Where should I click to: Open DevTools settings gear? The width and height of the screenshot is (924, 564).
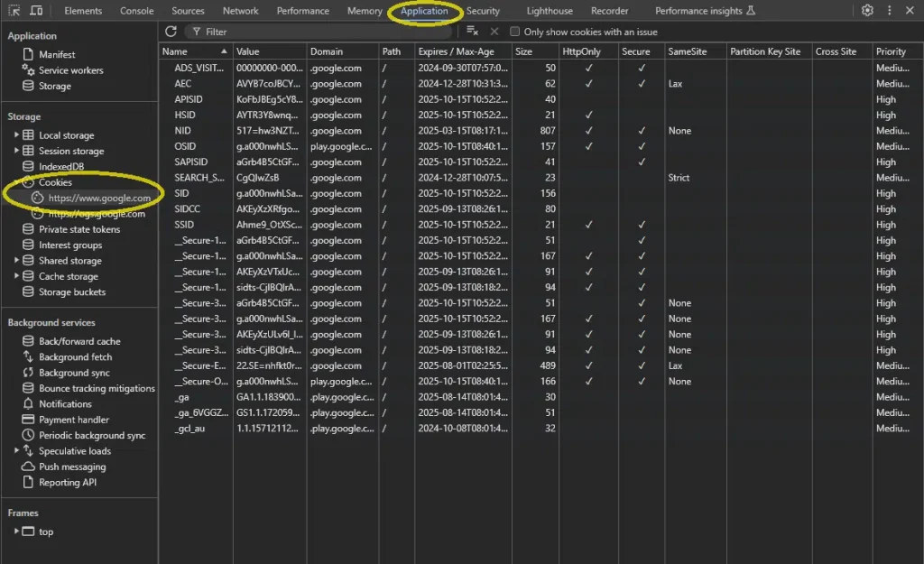coord(867,11)
